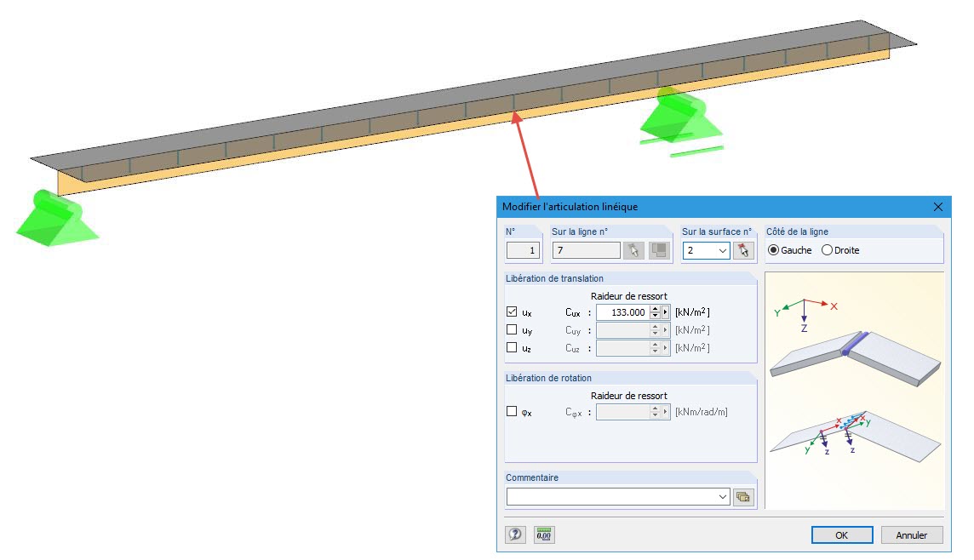974x560 pixels.
Task: Click the 'Libération de translation' heading
Action: [x=554, y=278]
